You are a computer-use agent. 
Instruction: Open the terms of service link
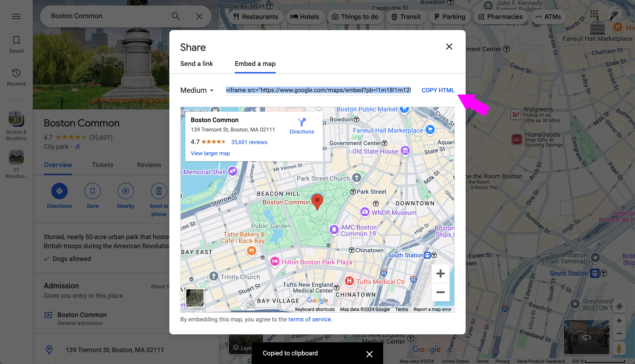310,320
